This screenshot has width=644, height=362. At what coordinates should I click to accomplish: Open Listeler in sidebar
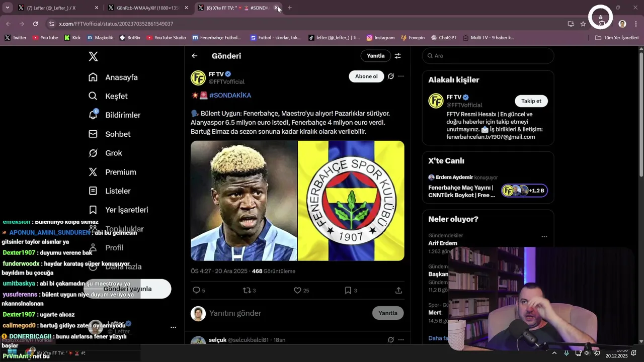pos(110,191)
